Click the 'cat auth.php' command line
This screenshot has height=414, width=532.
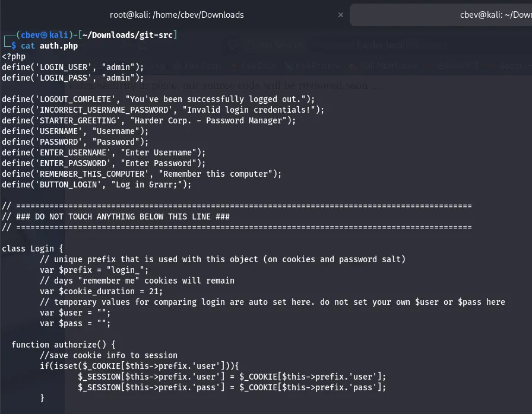[x=49, y=46]
